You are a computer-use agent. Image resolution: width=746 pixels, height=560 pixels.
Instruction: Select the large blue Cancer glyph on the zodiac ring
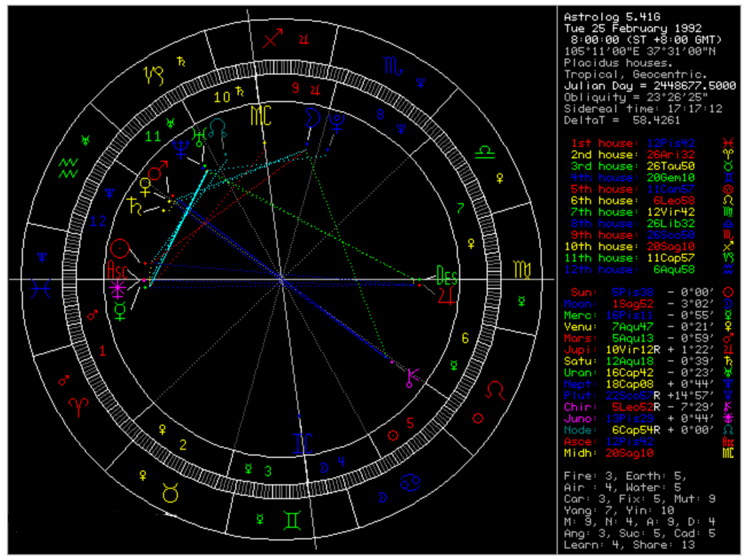point(410,483)
